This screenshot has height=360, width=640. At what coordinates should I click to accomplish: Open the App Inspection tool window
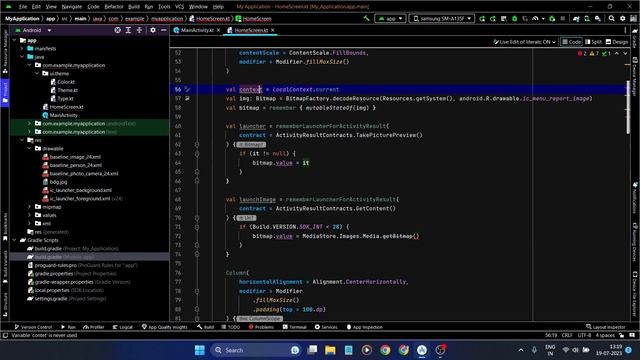(364, 327)
